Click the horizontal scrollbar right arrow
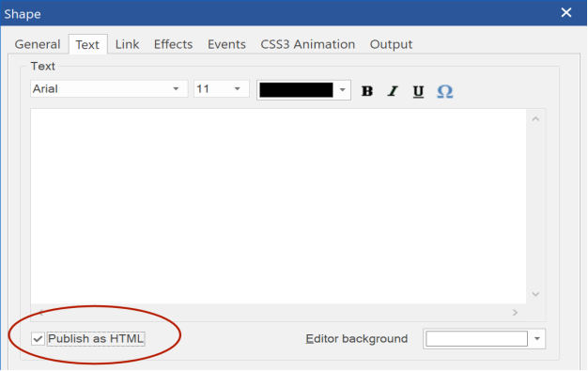 tap(516, 313)
